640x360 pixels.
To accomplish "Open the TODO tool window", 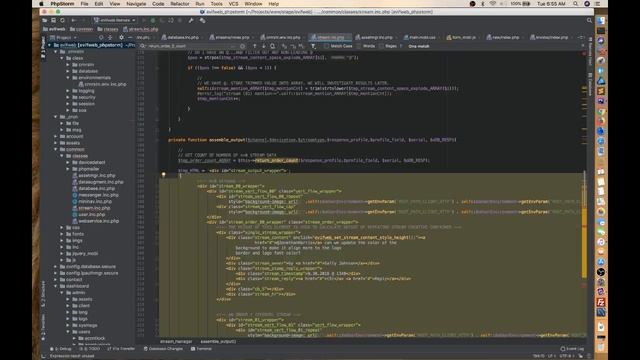I will [x=89, y=349].
